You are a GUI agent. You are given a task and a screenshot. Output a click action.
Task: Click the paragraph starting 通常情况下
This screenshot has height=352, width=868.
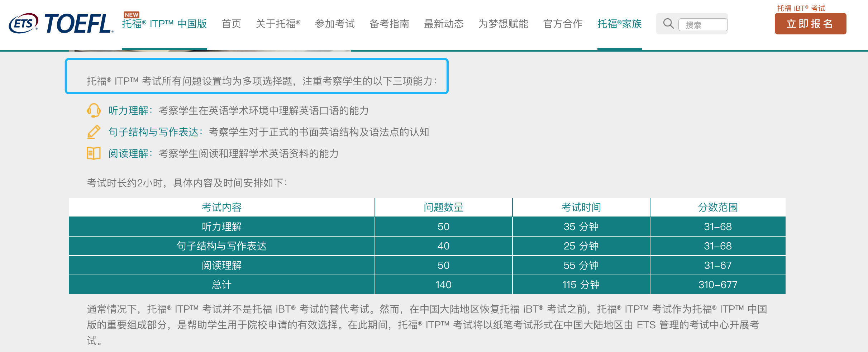(x=427, y=325)
